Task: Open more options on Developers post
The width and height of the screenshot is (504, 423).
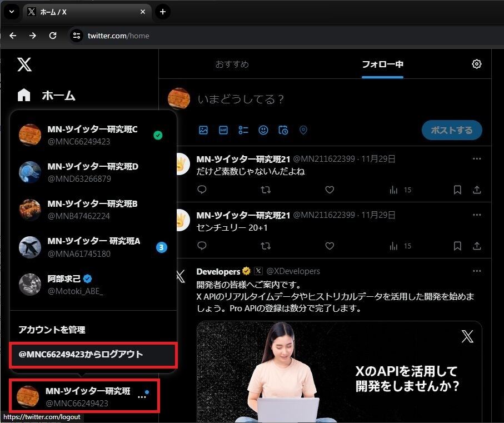Action: 477,271
